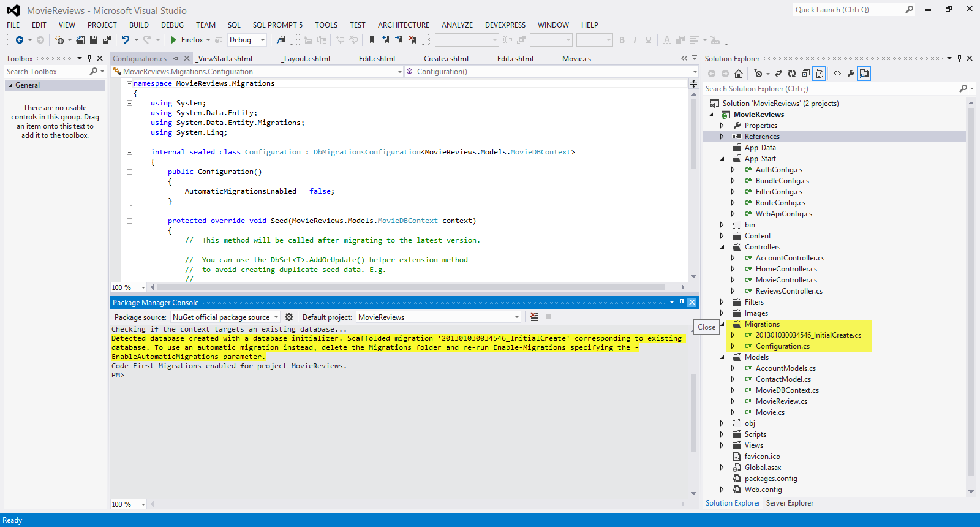Collapse the Models folder node
Viewport: 980px width, 527px height.
(722, 357)
